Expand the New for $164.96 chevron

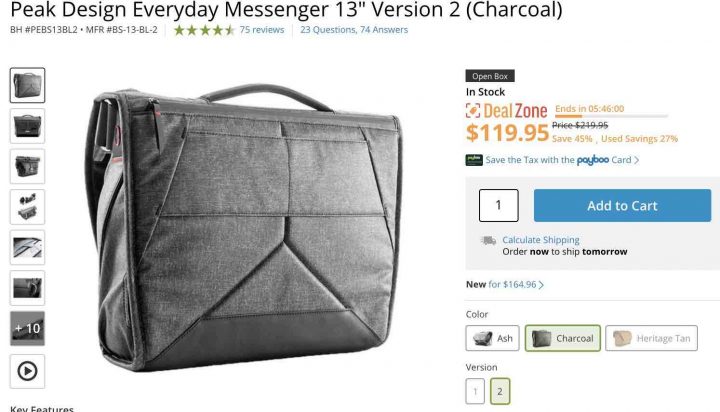tap(541, 285)
